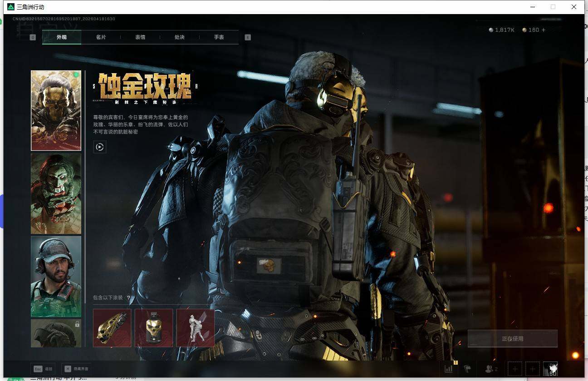Add currency with the plus beside 180
This screenshot has height=381, width=588.
tap(544, 30)
